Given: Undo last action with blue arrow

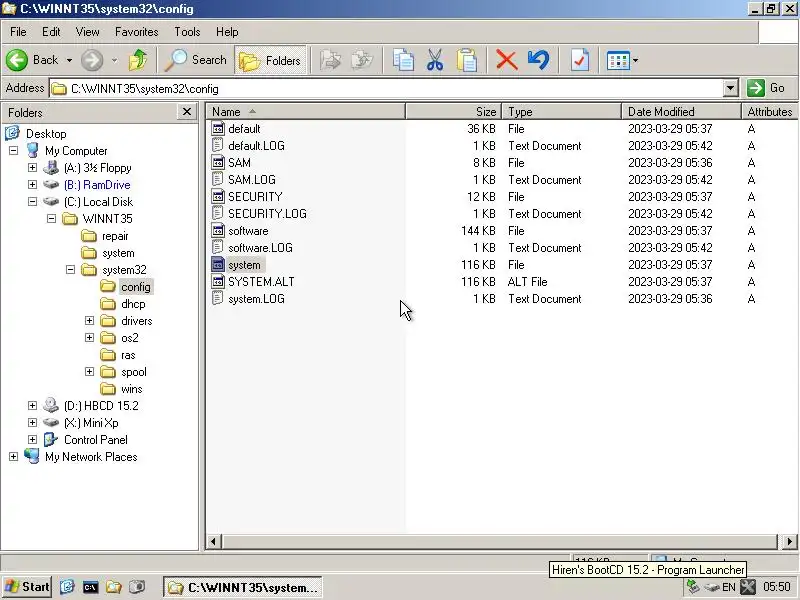Looking at the screenshot, I should 539,60.
